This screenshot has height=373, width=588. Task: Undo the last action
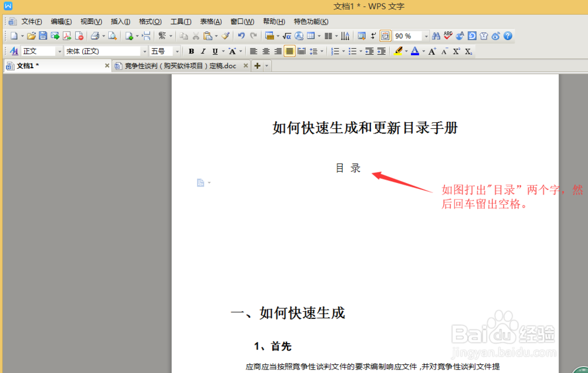241,36
